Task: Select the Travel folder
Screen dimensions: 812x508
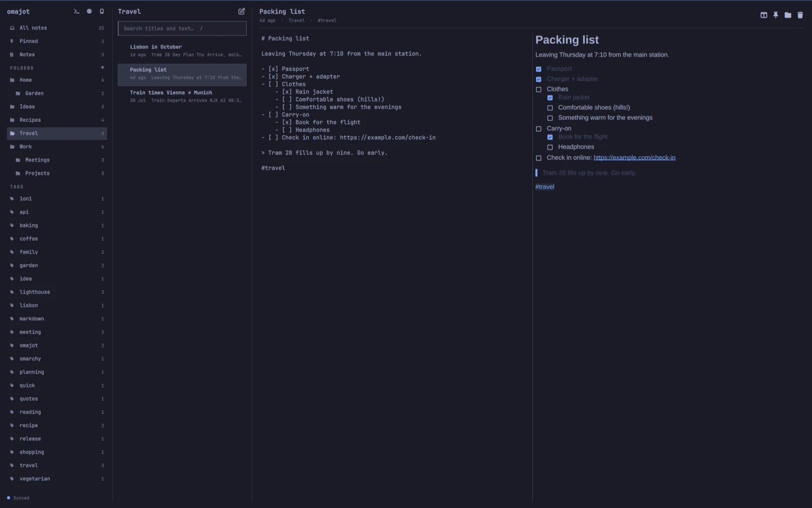Action: coord(57,133)
